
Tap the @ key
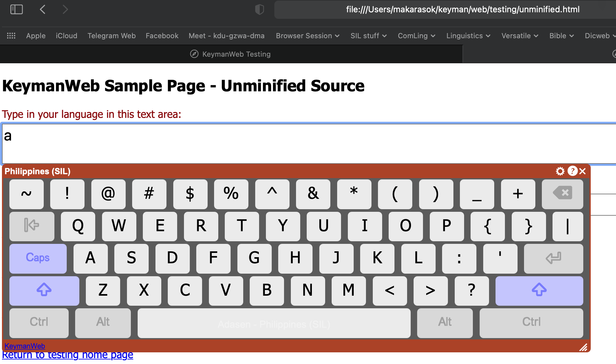(108, 194)
